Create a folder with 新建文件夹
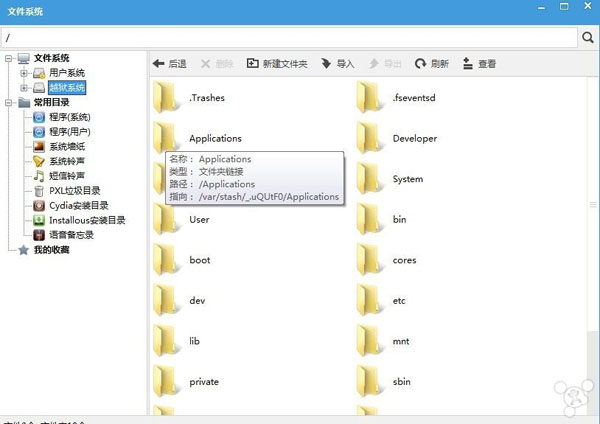The image size is (600, 424). pyautogui.click(x=277, y=64)
